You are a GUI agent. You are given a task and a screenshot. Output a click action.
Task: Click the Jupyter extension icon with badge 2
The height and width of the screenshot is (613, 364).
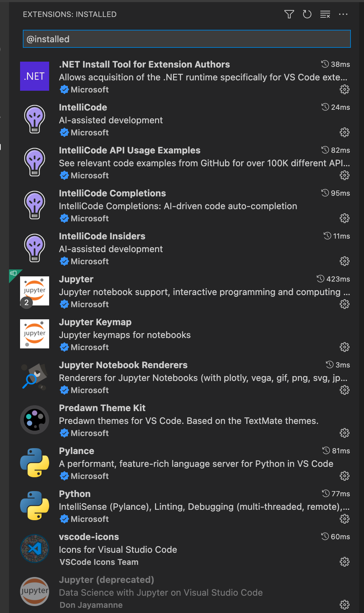[34, 291]
